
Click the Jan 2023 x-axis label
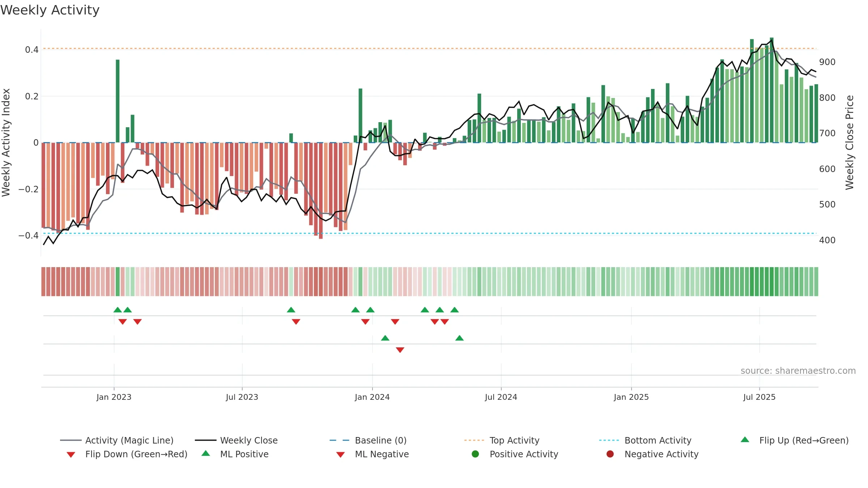pyautogui.click(x=114, y=397)
